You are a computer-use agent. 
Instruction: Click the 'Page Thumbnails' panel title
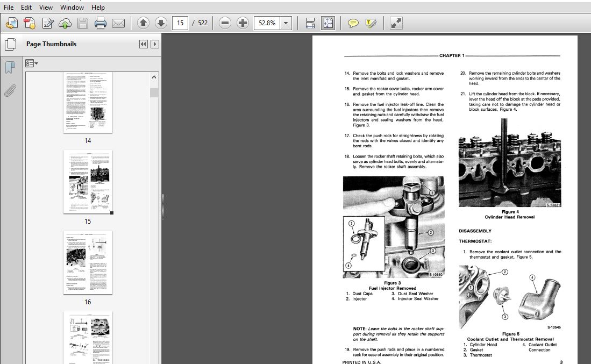point(51,44)
